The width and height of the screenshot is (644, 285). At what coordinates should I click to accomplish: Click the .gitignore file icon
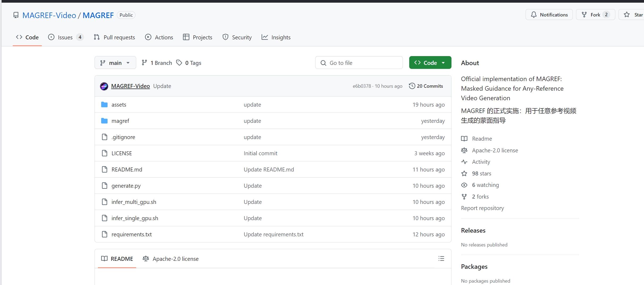[105, 137]
